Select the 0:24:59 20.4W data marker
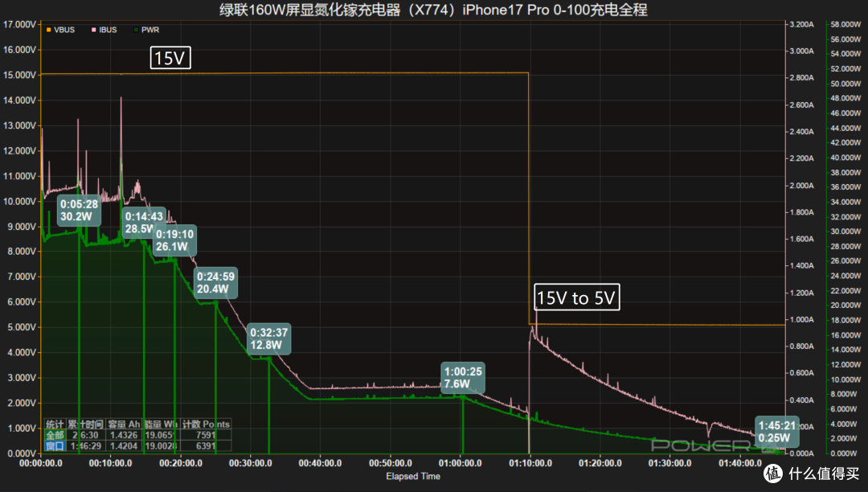The height and width of the screenshot is (492, 868). 215,282
